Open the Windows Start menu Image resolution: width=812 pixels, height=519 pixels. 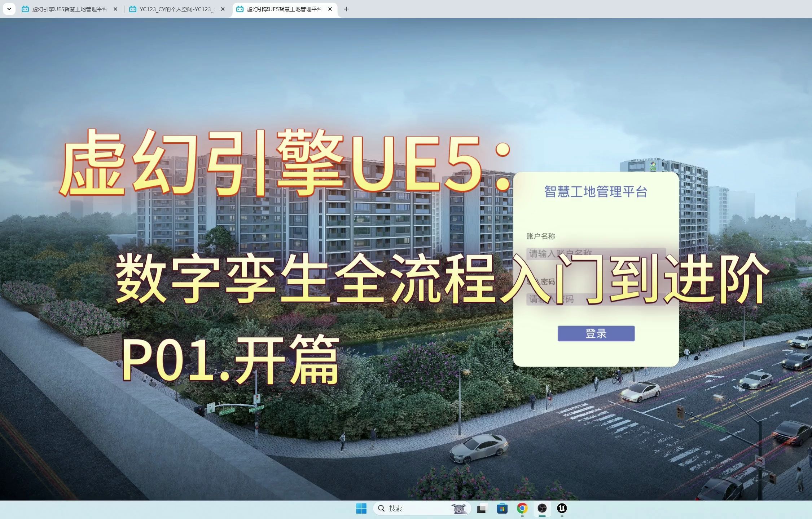point(361,508)
